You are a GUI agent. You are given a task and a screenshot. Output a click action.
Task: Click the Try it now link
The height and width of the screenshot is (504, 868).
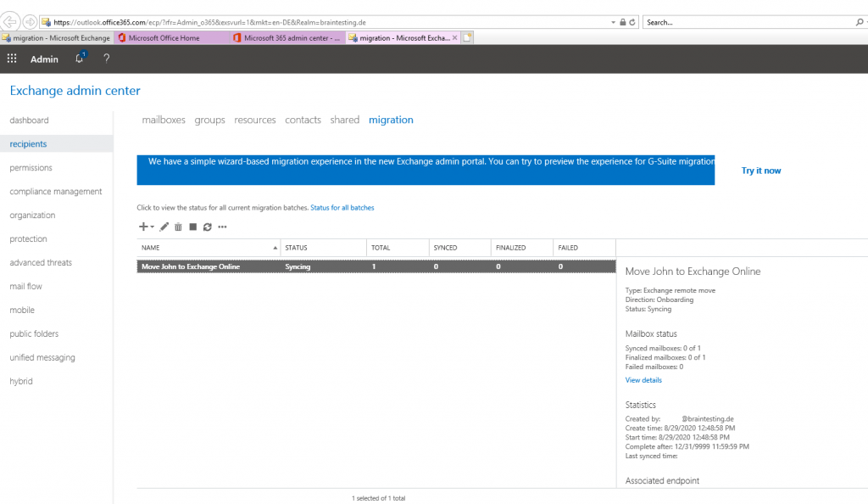(x=760, y=171)
